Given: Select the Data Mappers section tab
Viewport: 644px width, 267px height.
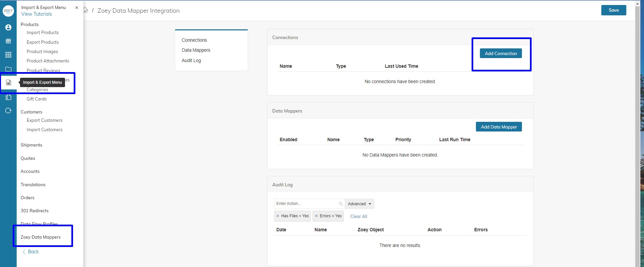Looking at the screenshot, I should pyautogui.click(x=196, y=50).
